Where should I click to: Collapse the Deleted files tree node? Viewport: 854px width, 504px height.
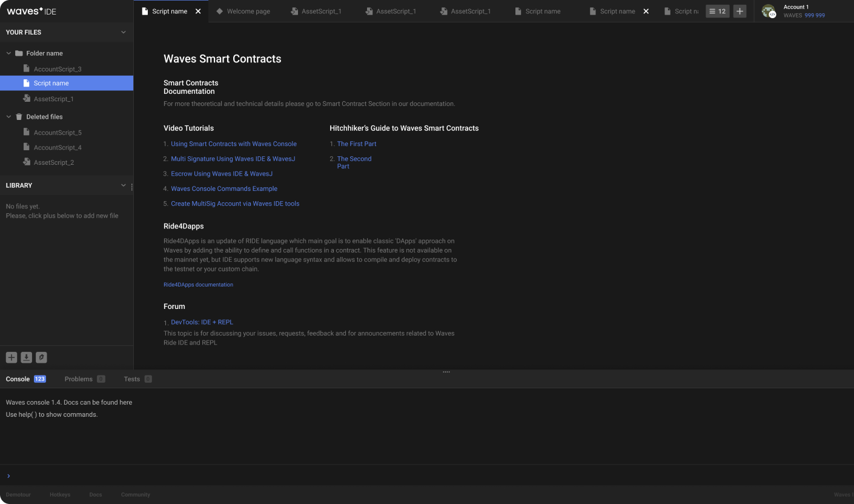click(8, 116)
